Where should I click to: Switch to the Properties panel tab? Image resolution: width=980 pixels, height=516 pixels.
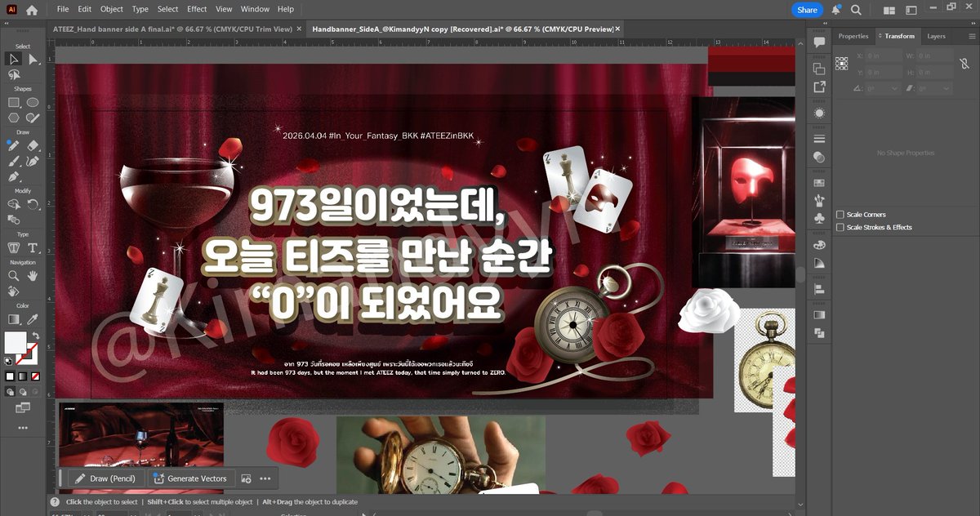853,36
